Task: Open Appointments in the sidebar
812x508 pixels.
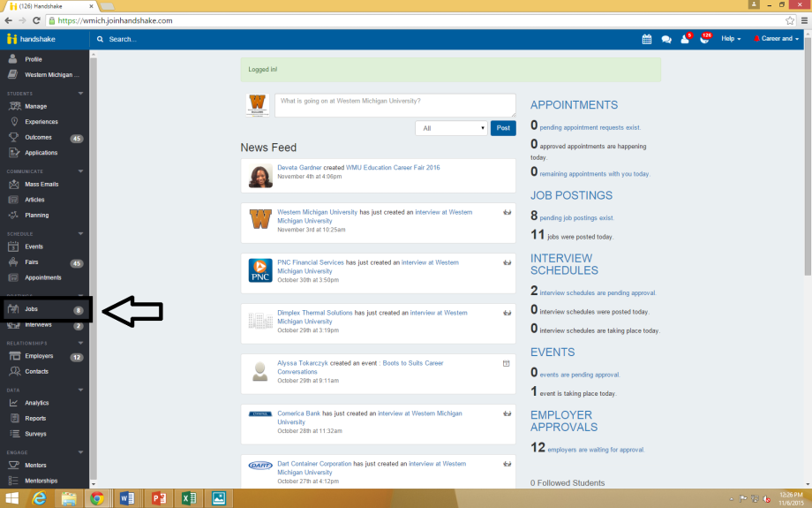Action: (44, 277)
